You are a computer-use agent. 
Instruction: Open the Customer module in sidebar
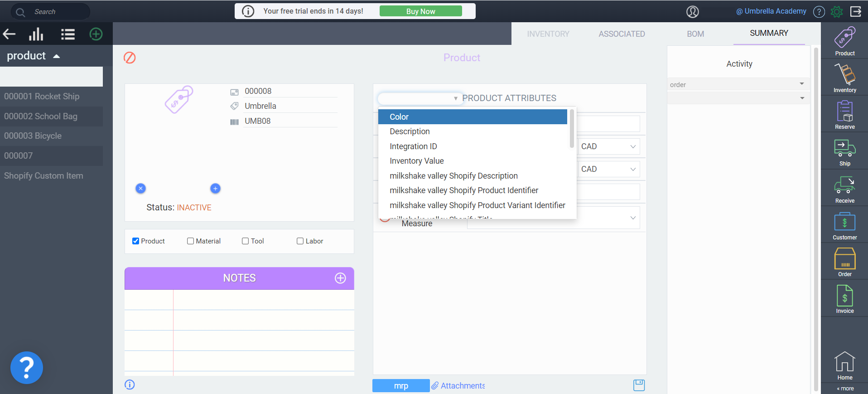(x=845, y=226)
